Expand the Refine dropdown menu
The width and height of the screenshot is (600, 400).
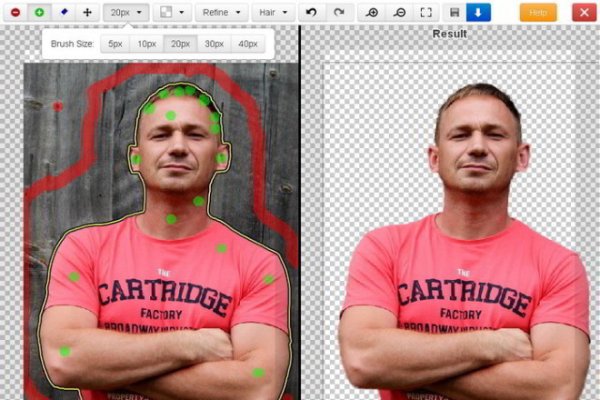click(220, 13)
